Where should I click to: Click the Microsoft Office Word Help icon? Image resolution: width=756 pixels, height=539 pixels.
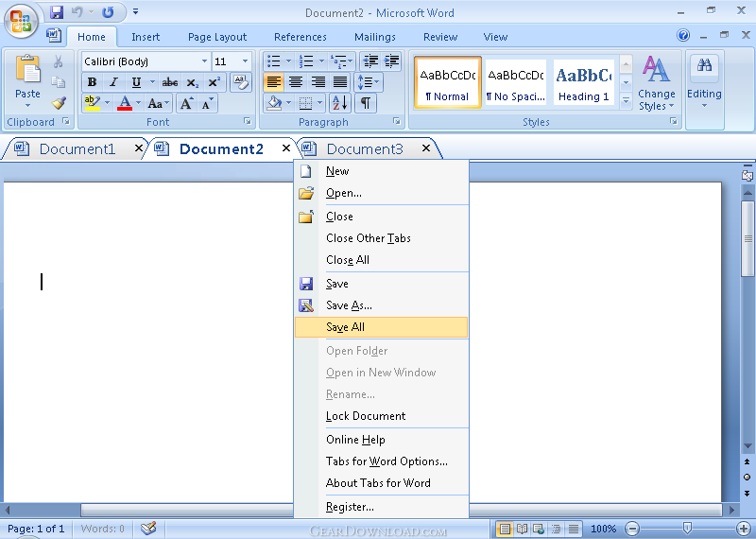tap(682, 35)
